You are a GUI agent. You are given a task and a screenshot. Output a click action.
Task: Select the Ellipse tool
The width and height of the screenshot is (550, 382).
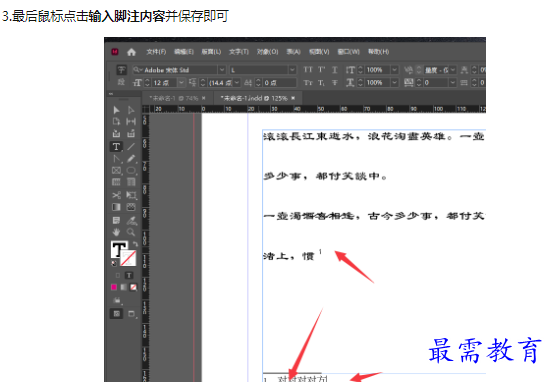click(x=131, y=171)
